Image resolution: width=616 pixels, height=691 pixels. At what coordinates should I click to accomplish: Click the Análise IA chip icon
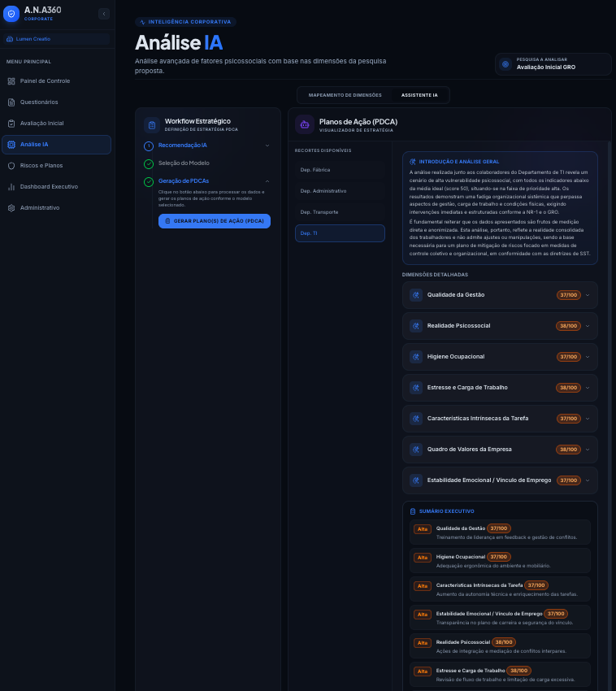(x=11, y=145)
